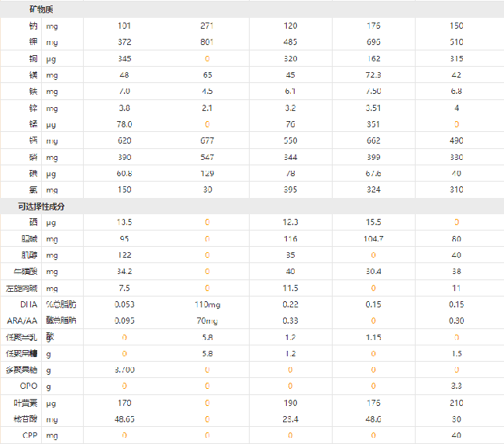Click the choline value 104.7
The height and width of the screenshot is (444, 504).
coord(373,239)
